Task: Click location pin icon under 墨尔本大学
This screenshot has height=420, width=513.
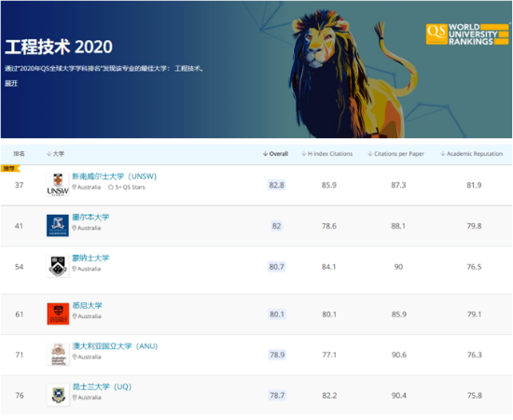Action: (75, 228)
